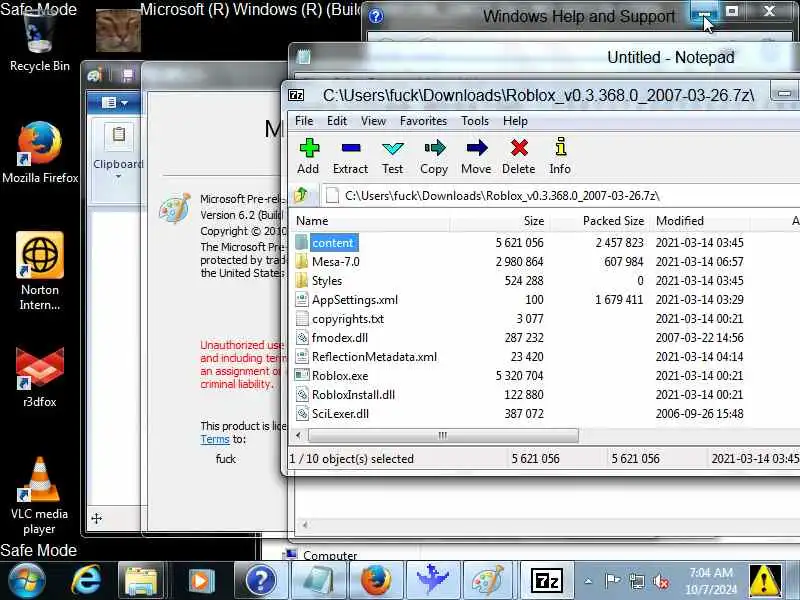This screenshot has height=600, width=800.
Task: Switch to Paint taskbar button
Action: (487, 580)
